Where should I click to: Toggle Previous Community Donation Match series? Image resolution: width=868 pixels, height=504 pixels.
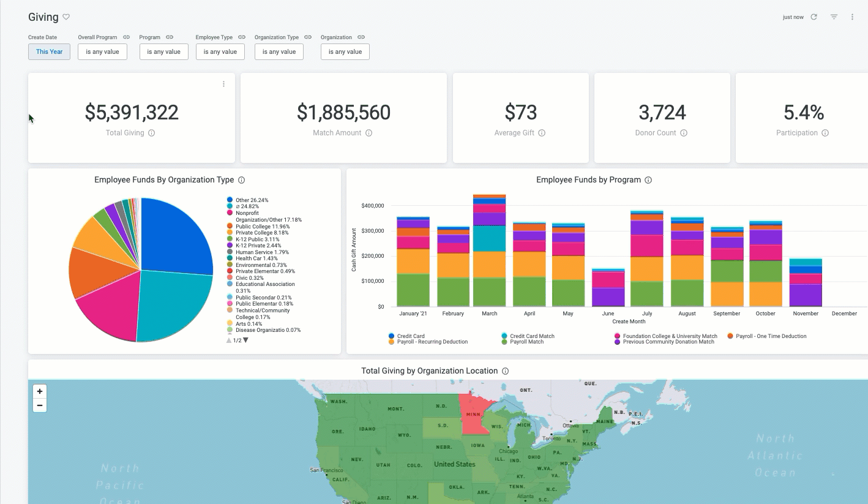tap(665, 342)
